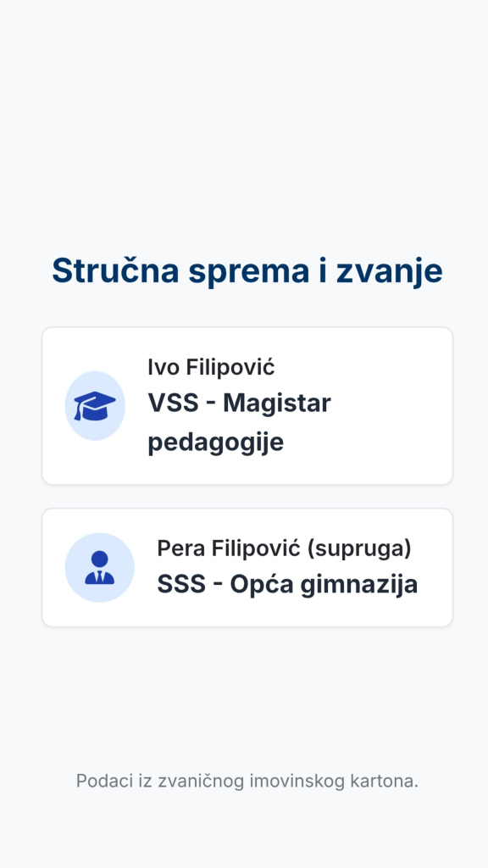Image resolution: width=488 pixels, height=868 pixels.
Task: Click the word 'sprema' in title
Action: click(x=248, y=272)
